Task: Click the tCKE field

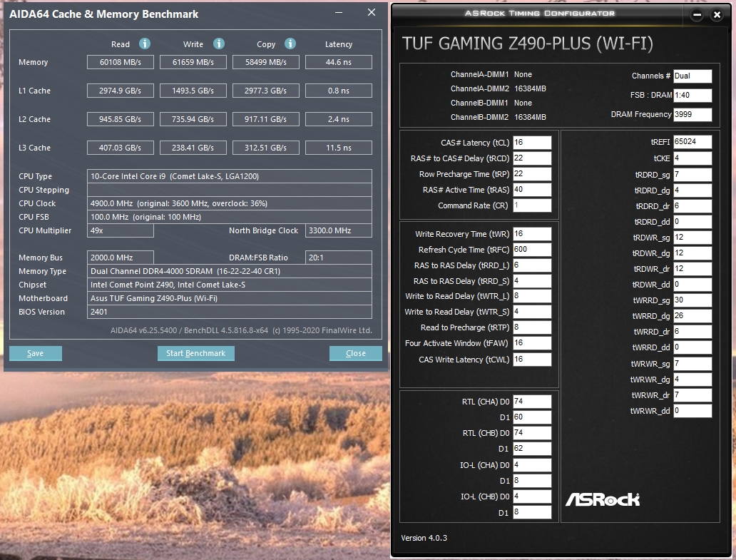Action: coord(692,158)
